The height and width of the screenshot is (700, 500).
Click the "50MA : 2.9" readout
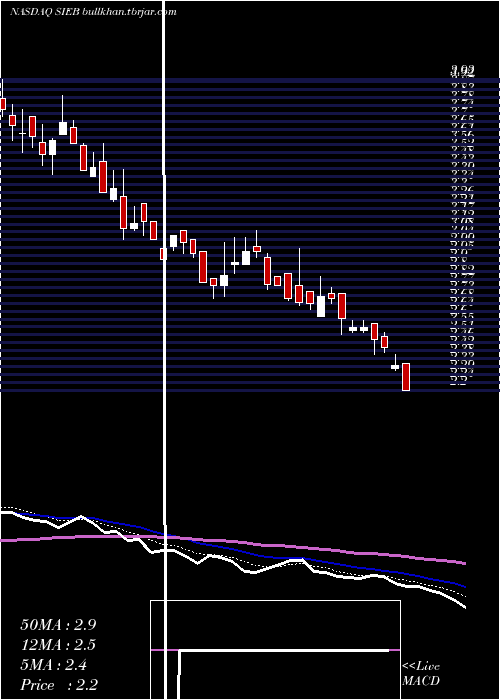point(58,625)
